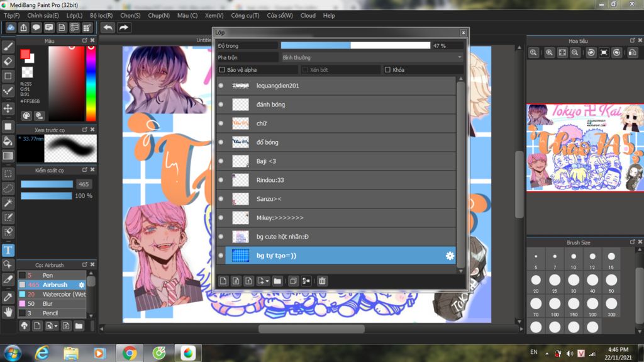The height and width of the screenshot is (362, 644).
Task: Click the fit-to-window icon in Navigator
Action: point(562,53)
